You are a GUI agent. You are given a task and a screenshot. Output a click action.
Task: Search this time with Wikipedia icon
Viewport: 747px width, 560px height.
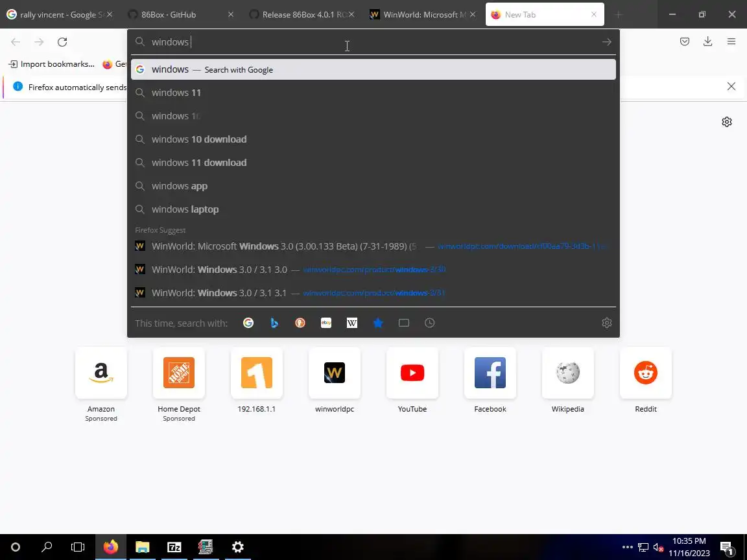pos(352,323)
